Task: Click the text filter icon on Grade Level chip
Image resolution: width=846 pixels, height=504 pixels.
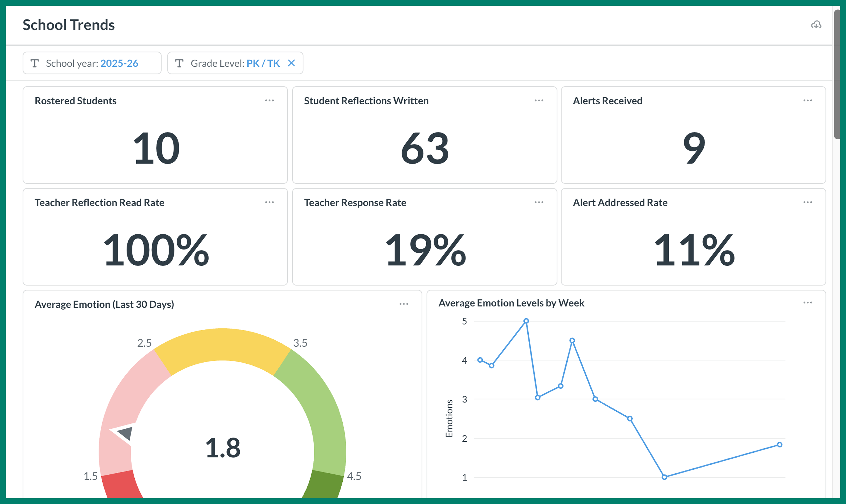Action: coord(180,63)
